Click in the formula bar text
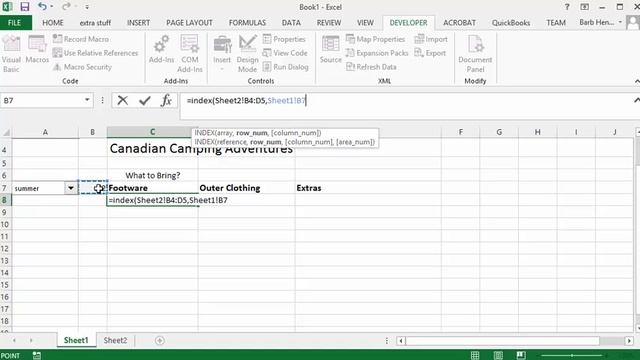The height and width of the screenshot is (360, 640). point(246,100)
